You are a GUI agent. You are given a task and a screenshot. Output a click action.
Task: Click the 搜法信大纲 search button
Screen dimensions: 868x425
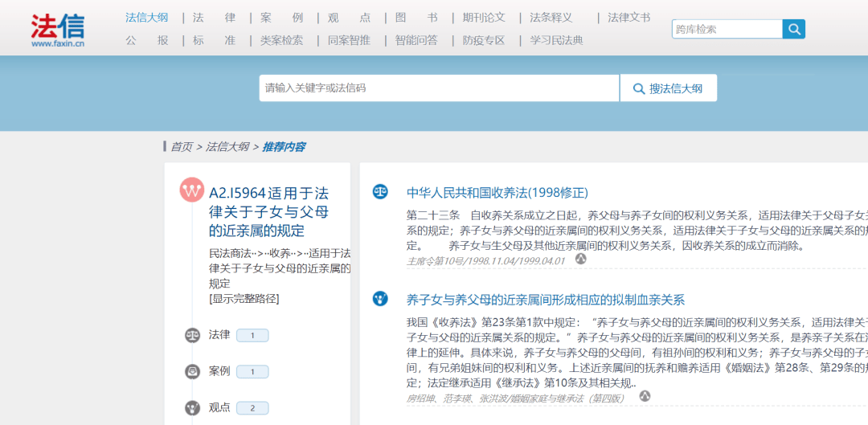click(668, 88)
